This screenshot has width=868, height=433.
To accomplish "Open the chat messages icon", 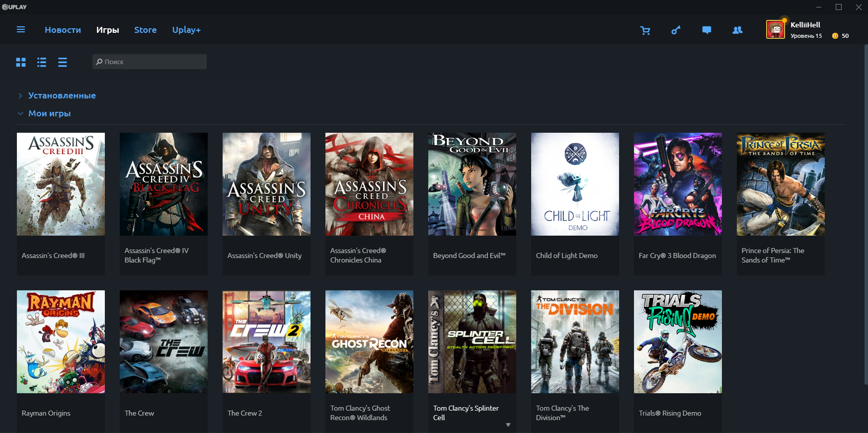I will point(707,30).
